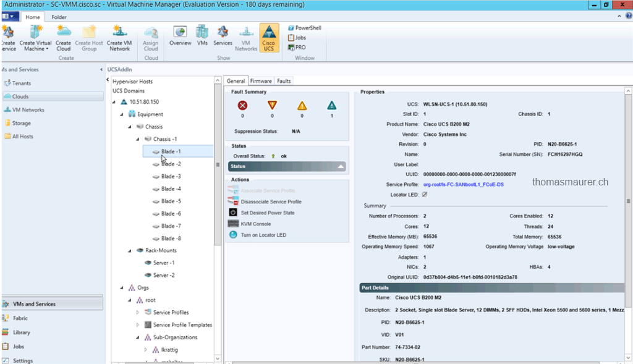Screen dimensions: 633x364
Task: Select Hypervisor Hosts in the tree
Action: pyautogui.click(x=132, y=82)
